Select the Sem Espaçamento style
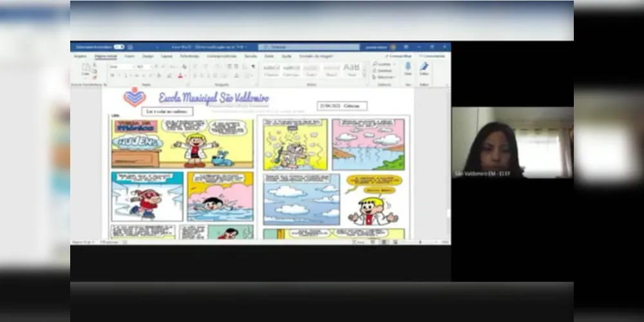644x322 pixels. tap(291, 70)
